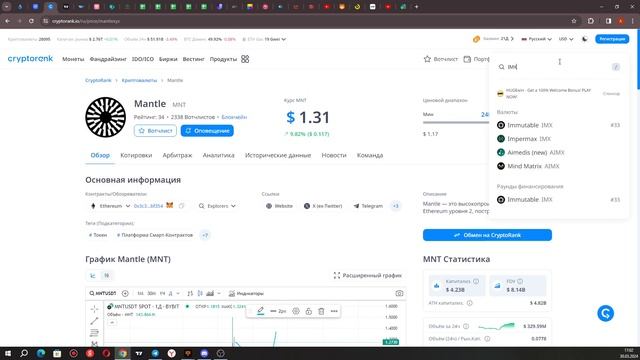Open the Products grid icon in navigation

[x=245, y=59]
